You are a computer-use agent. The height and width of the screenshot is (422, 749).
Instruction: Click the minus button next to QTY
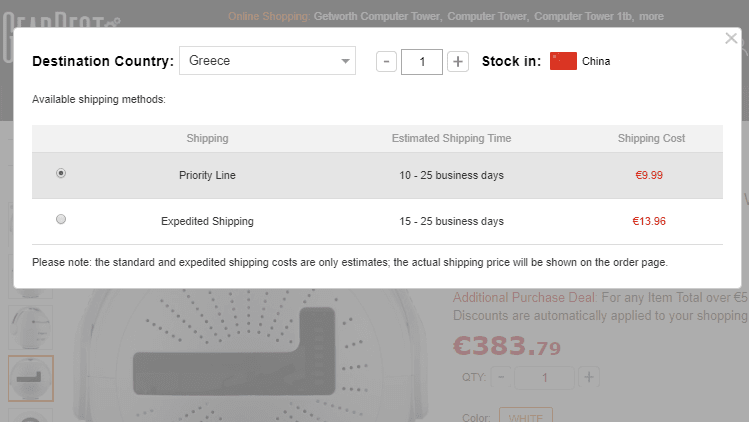[501, 377]
